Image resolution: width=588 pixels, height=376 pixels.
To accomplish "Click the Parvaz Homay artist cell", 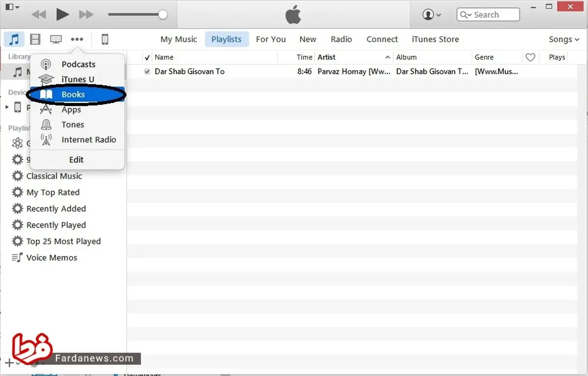I will point(354,71).
